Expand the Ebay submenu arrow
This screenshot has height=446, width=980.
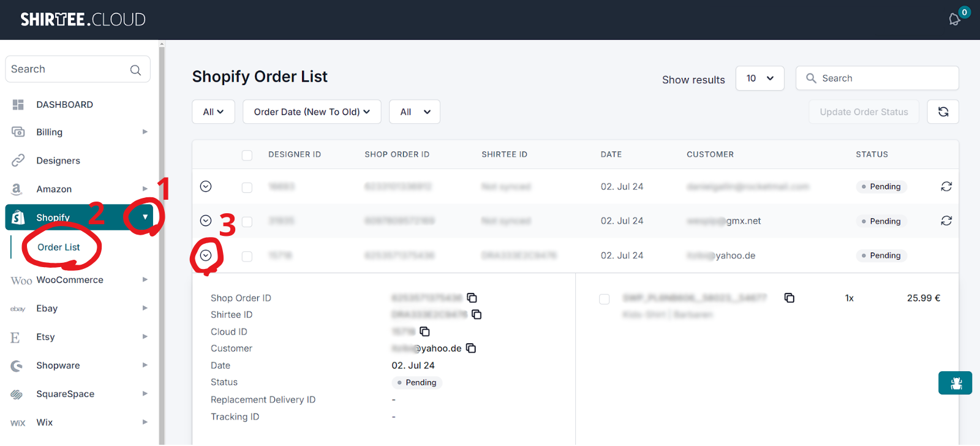tap(145, 308)
